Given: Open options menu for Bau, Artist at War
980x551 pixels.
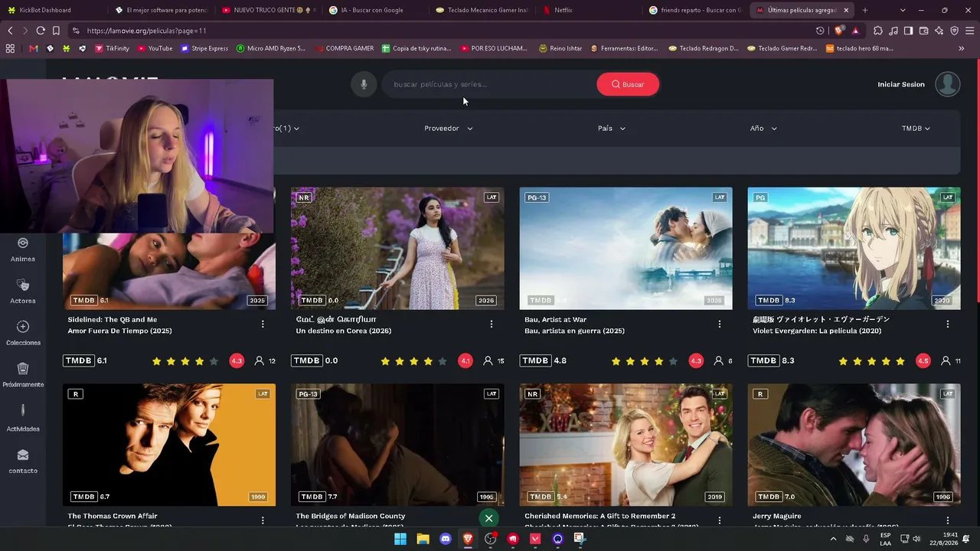Looking at the screenshot, I should point(720,324).
